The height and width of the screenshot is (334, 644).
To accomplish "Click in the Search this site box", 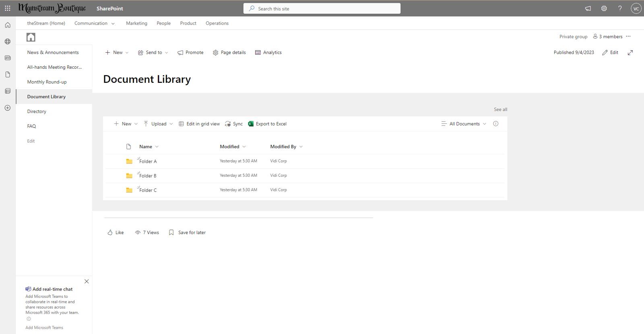I will (x=322, y=8).
